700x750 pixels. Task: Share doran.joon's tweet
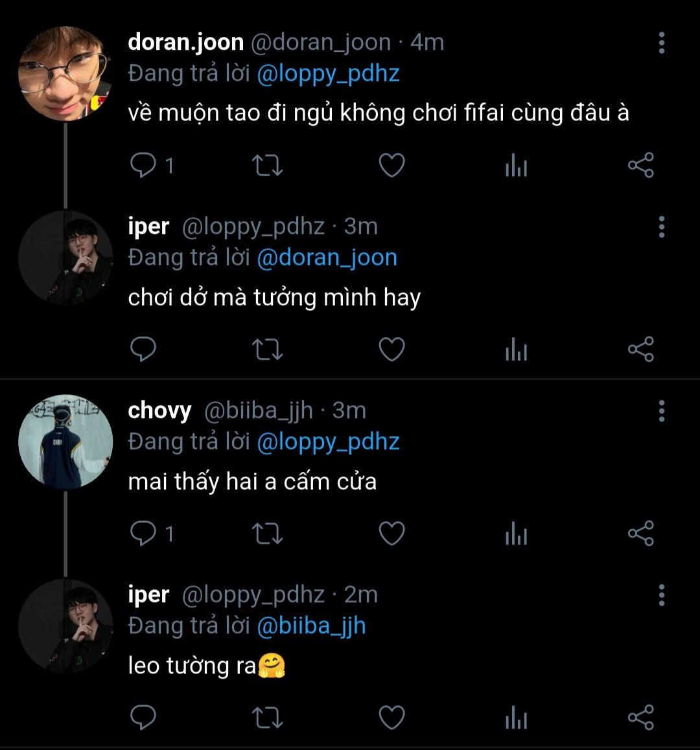pos(640,166)
